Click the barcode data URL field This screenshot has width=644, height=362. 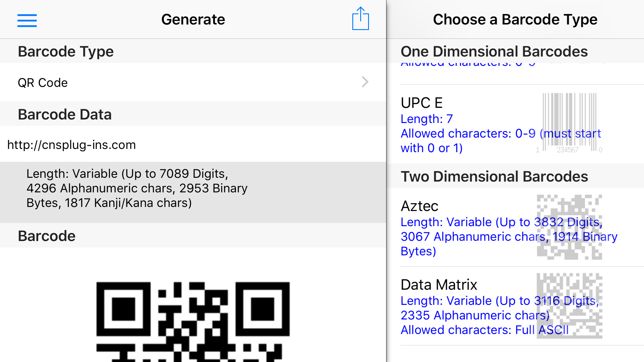193,144
